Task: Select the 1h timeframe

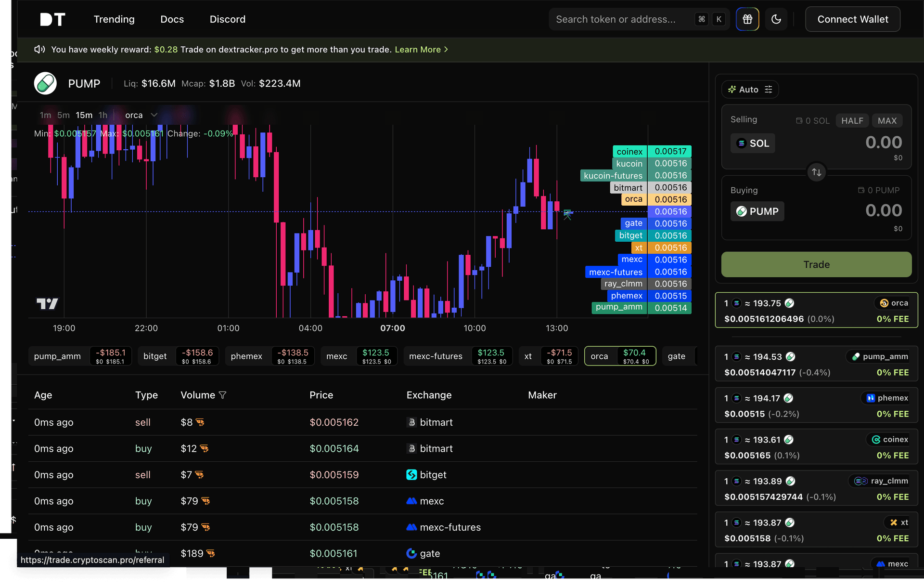Action: pos(103,115)
